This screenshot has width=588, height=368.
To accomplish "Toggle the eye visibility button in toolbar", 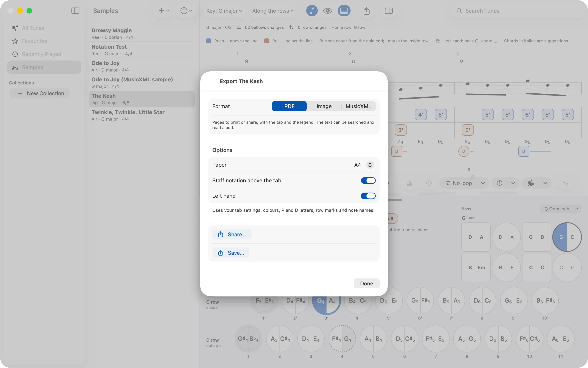I will coord(327,11).
